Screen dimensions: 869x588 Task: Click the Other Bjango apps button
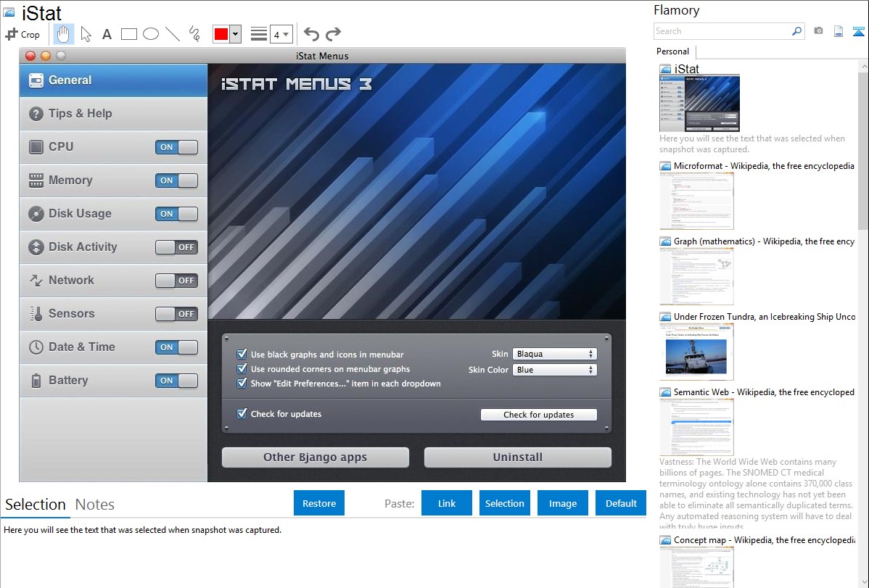pos(316,457)
